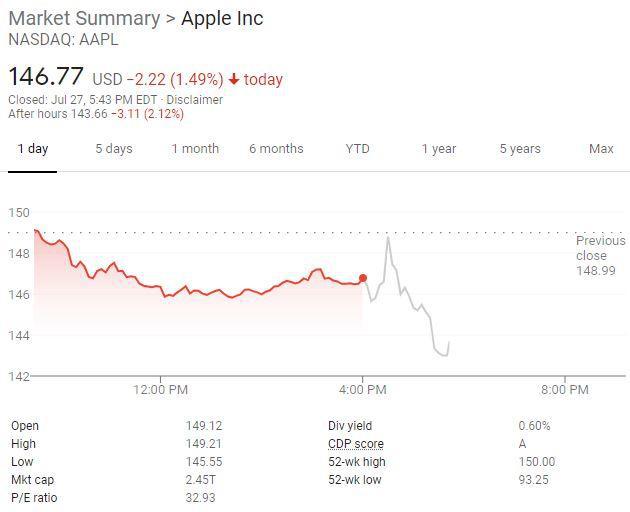Click the red down arrow icon

point(234,79)
